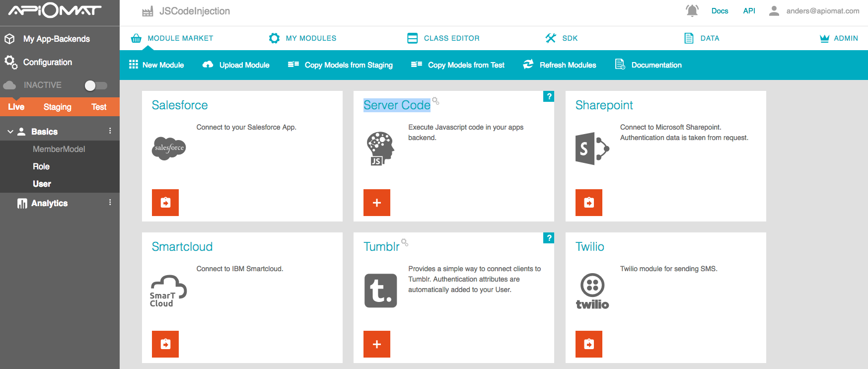Click the JSCodeInjection app name
The height and width of the screenshot is (369, 868).
click(195, 11)
